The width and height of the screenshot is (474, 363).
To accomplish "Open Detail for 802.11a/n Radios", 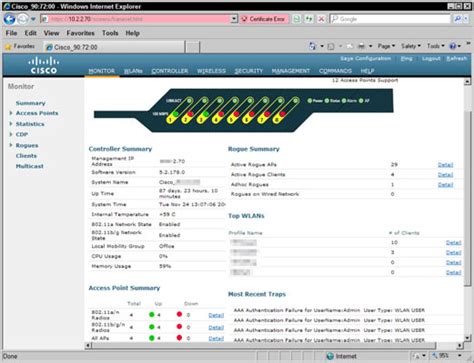I will [216, 315].
